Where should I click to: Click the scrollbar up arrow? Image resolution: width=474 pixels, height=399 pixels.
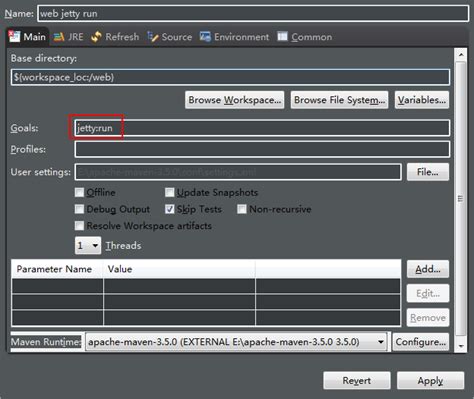pos(461,54)
